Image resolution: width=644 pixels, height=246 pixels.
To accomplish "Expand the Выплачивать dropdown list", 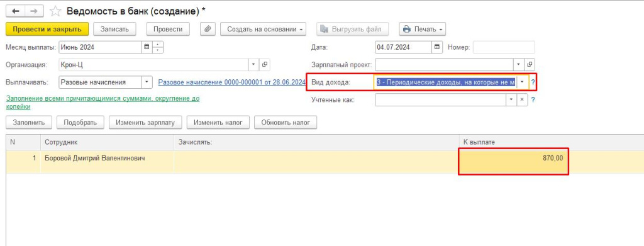I will pos(147,82).
